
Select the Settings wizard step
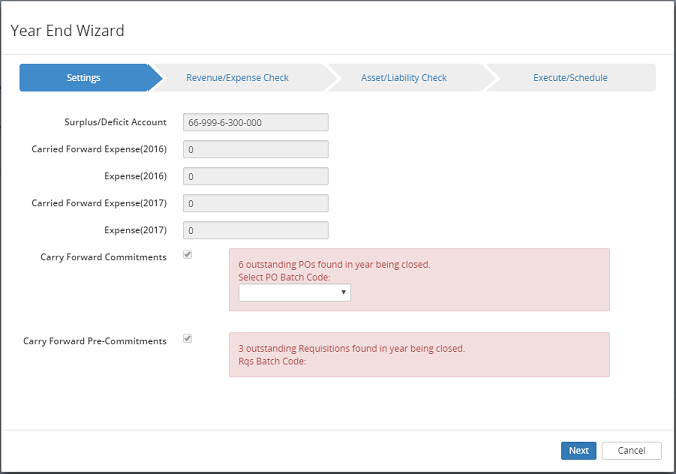84,78
